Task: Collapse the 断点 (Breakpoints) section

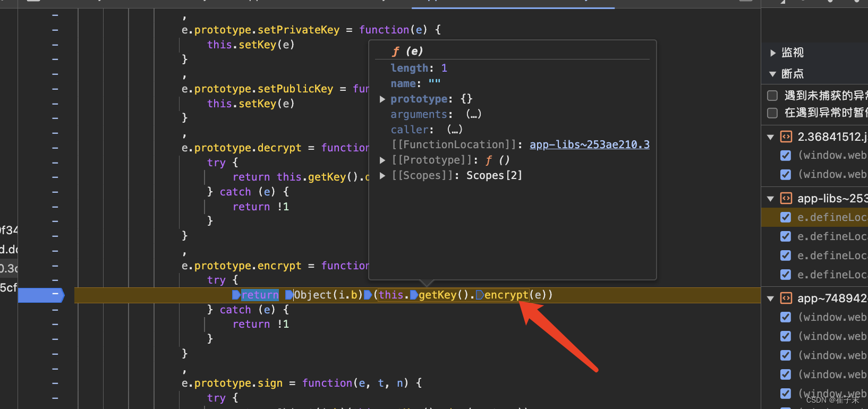Action: (x=773, y=74)
